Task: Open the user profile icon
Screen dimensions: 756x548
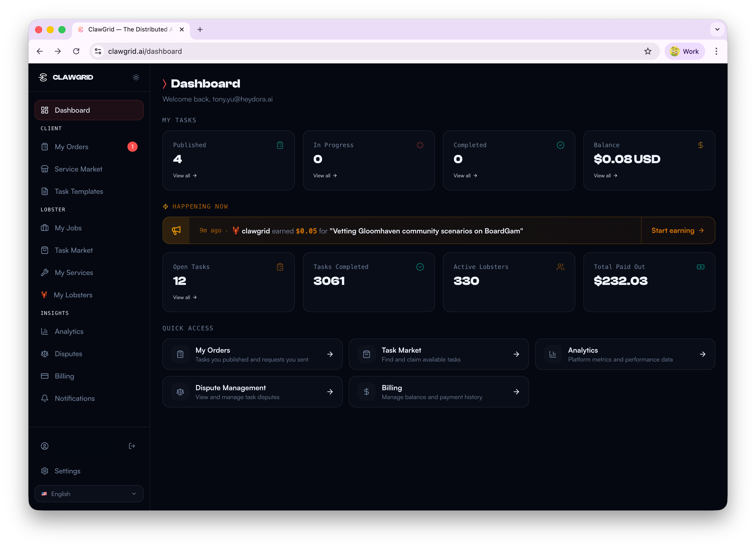Action: (45, 446)
